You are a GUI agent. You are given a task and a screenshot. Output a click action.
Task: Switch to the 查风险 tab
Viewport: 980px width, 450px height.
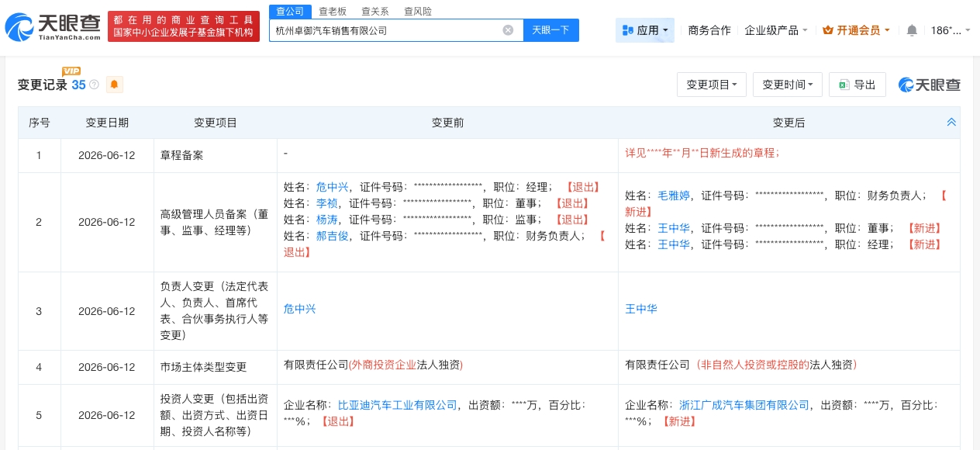point(418,11)
